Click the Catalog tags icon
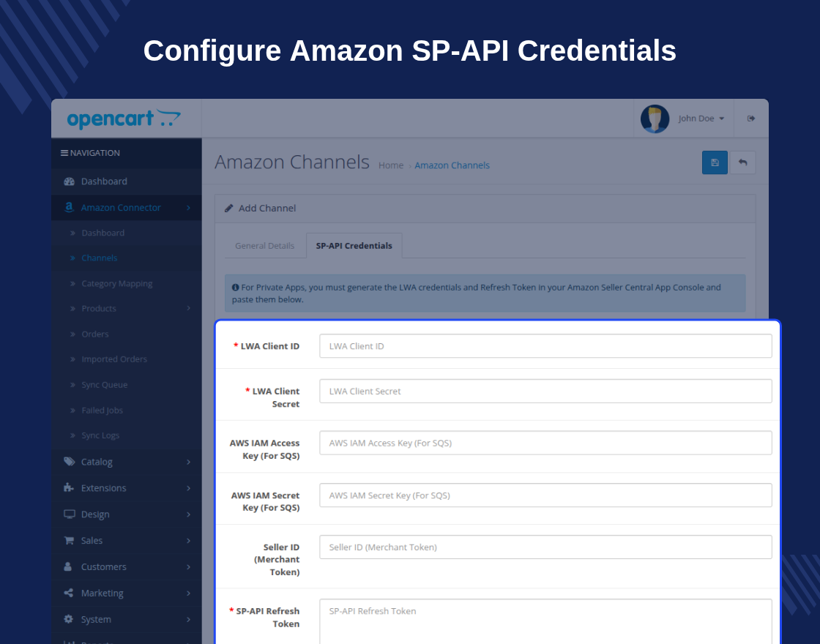Image resolution: width=820 pixels, height=644 pixels. tap(69, 462)
